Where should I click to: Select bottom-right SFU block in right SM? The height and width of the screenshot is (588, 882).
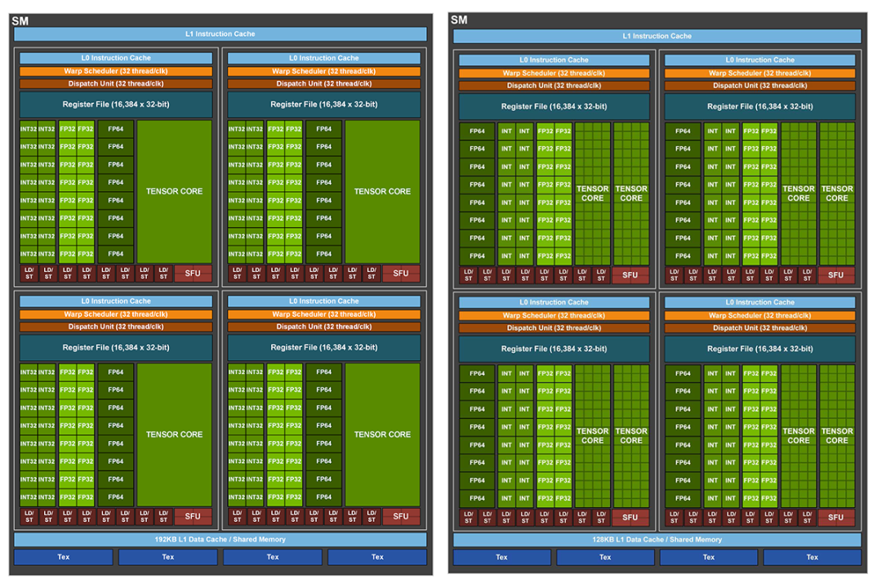(836, 517)
